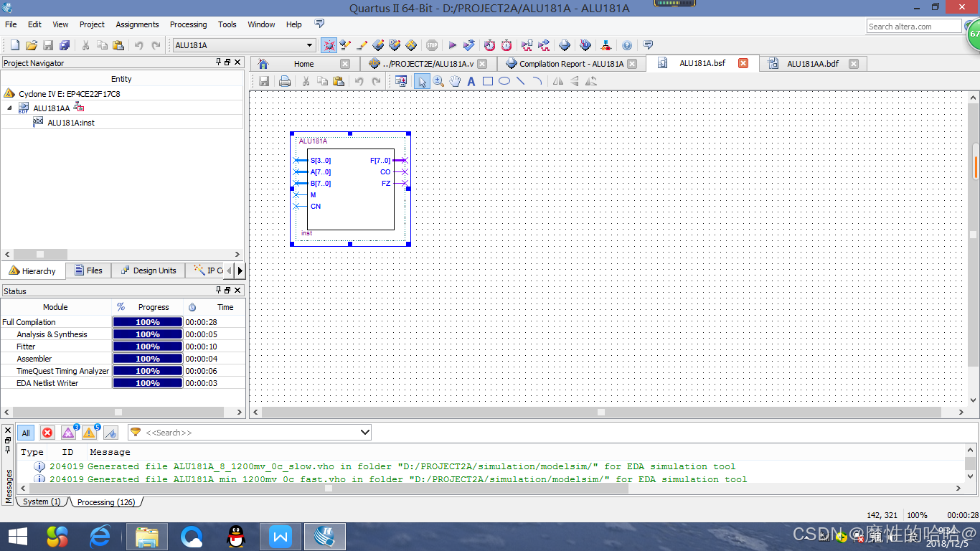Click the Save All icon in main toolbar
Screen dimensions: 980x551
click(x=65, y=45)
